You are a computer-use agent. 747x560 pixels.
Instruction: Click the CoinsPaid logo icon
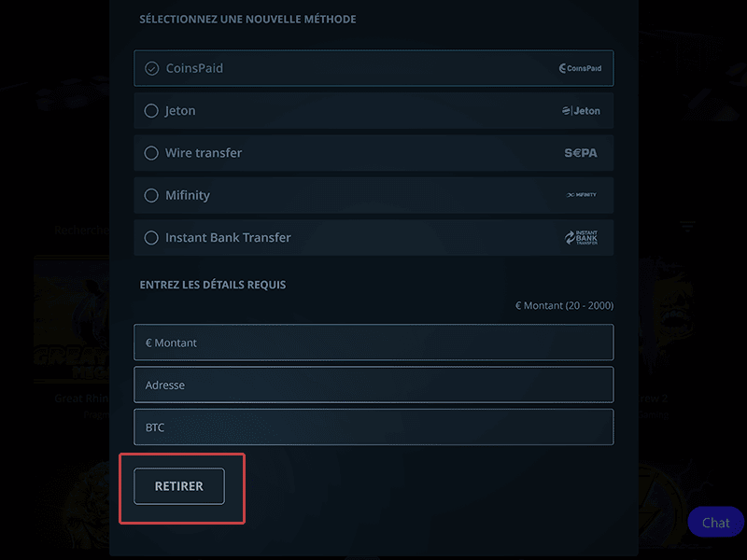(580, 68)
